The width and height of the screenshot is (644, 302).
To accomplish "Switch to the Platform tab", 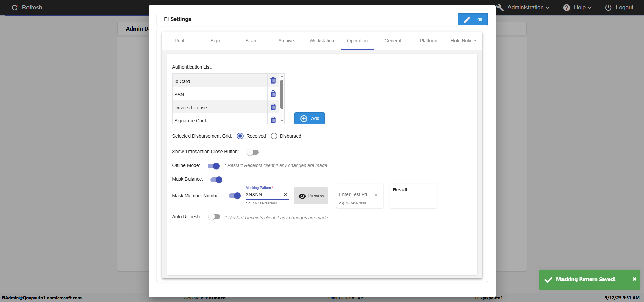I will [x=428, y=41].
